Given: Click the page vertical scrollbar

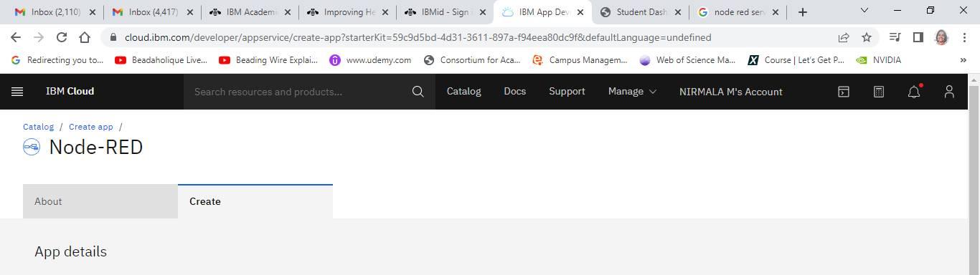Looking at the screenshot, I should tap(974, 179).
